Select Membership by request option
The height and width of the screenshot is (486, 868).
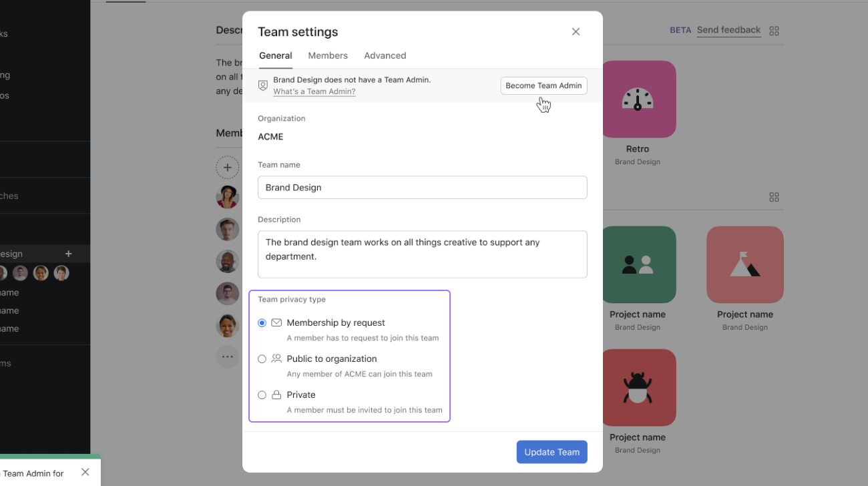click(x=262, y=323)
